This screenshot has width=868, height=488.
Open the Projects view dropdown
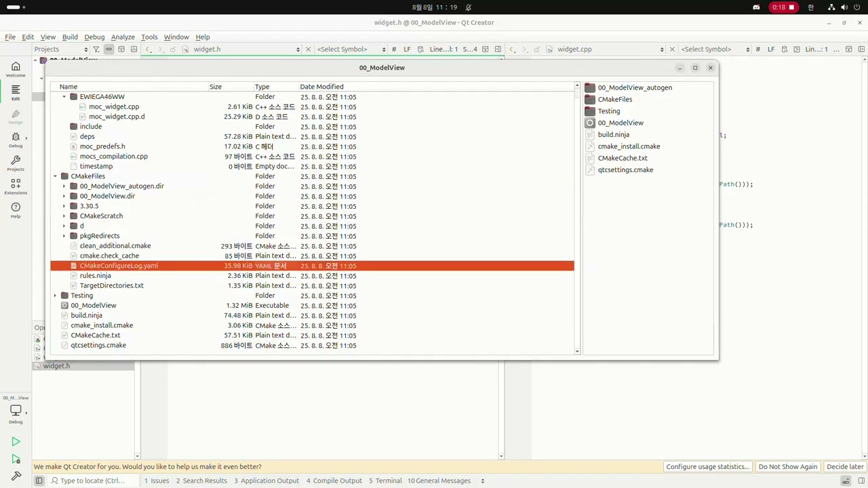click(61, 49)
